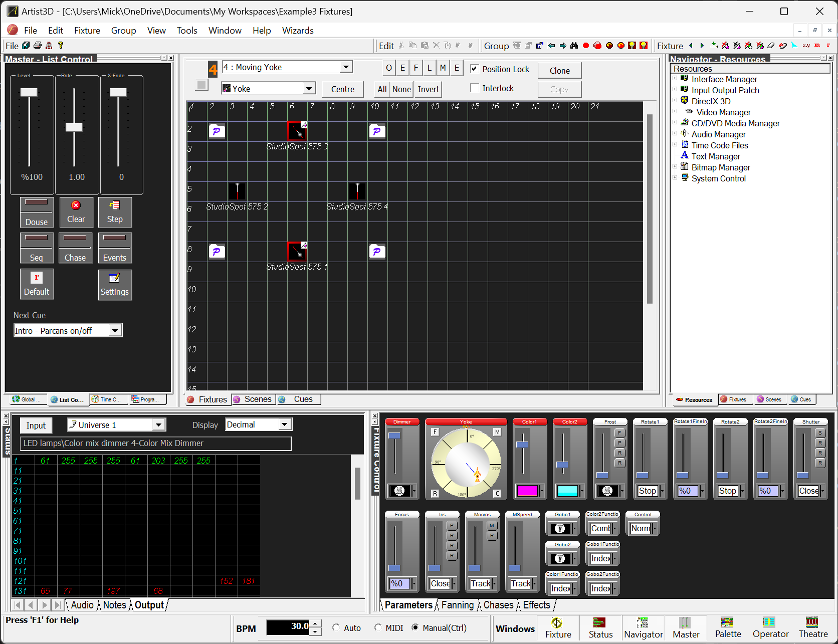The width and height of the screenshot is (838, 644).
Task: Open the Next Cue dropdown
Action: 115,331
